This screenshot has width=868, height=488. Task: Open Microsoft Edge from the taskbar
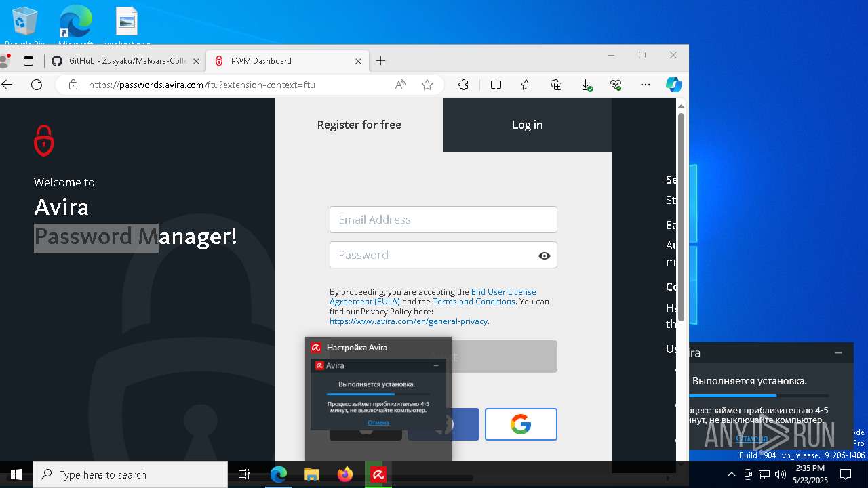click(x=279, y=474)
